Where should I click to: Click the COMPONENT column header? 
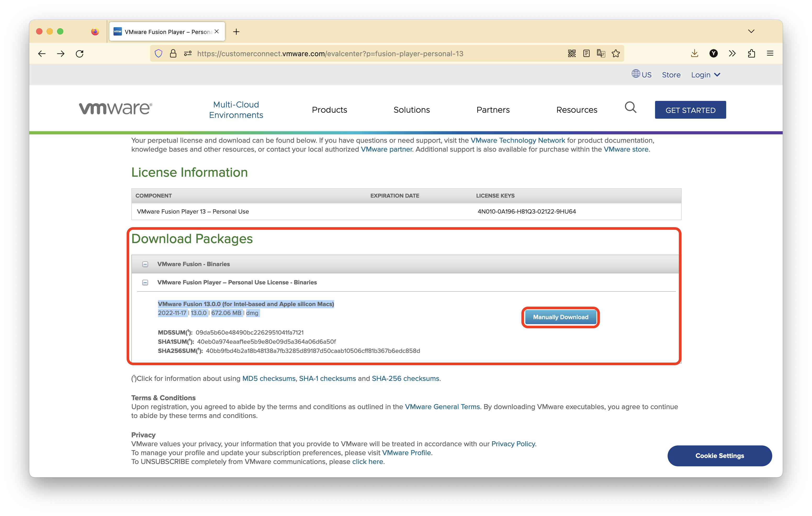(x=154, y=196)
